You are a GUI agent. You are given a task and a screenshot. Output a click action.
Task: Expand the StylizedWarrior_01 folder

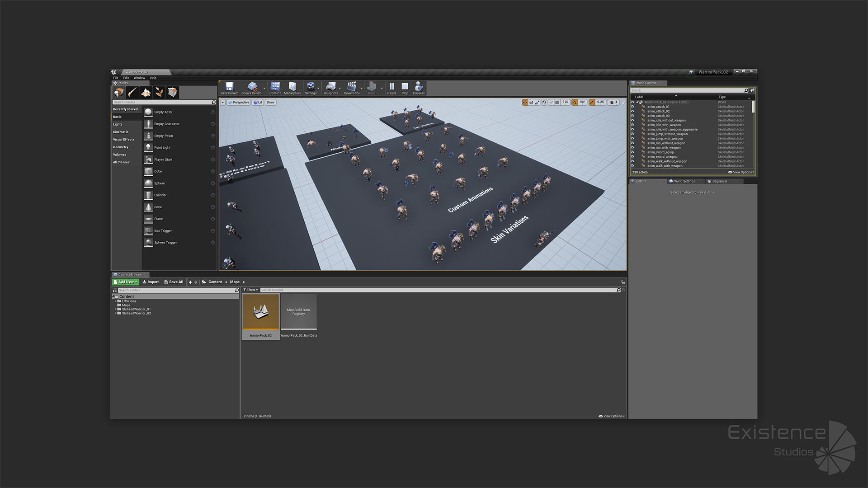pos(115,310)
